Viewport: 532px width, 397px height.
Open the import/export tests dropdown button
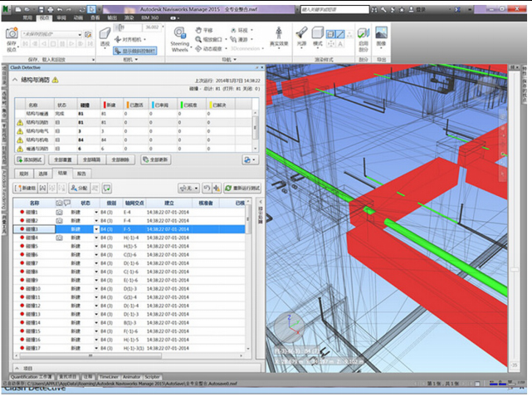tap(251, 159)
